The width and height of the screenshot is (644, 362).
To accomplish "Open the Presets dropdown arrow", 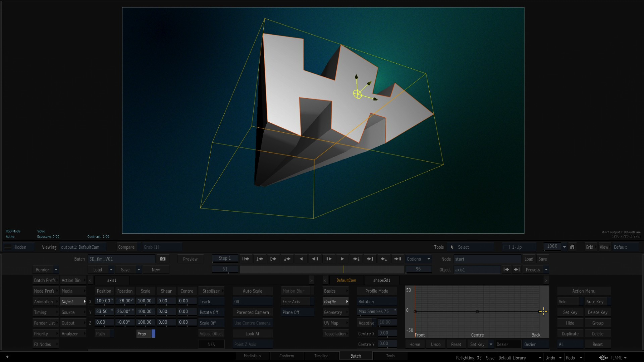I will point(546,269).
